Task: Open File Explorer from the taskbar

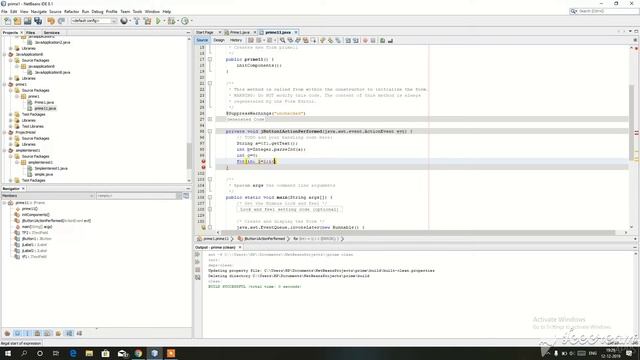Action: pyautogui.click(x=89, y=353)
